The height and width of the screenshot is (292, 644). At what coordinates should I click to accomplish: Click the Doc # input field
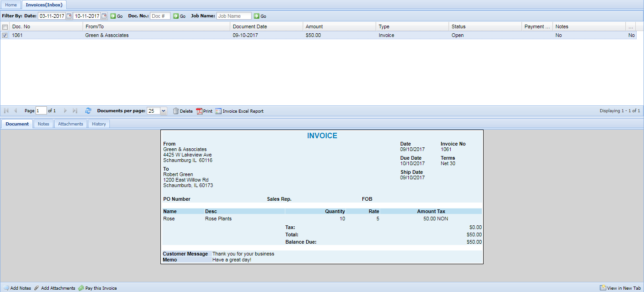(160, 16)
